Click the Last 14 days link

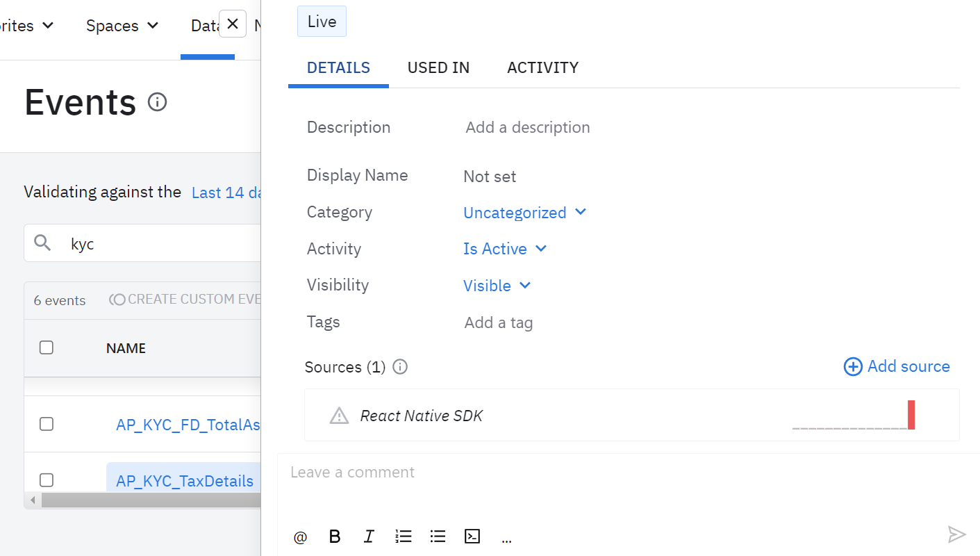tap(226, 193)
